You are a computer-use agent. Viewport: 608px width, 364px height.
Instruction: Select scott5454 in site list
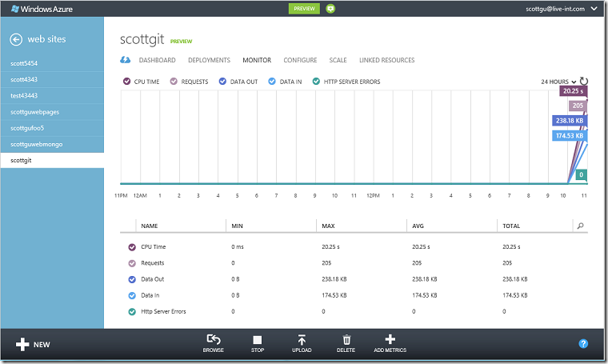[x=52, y=63]
